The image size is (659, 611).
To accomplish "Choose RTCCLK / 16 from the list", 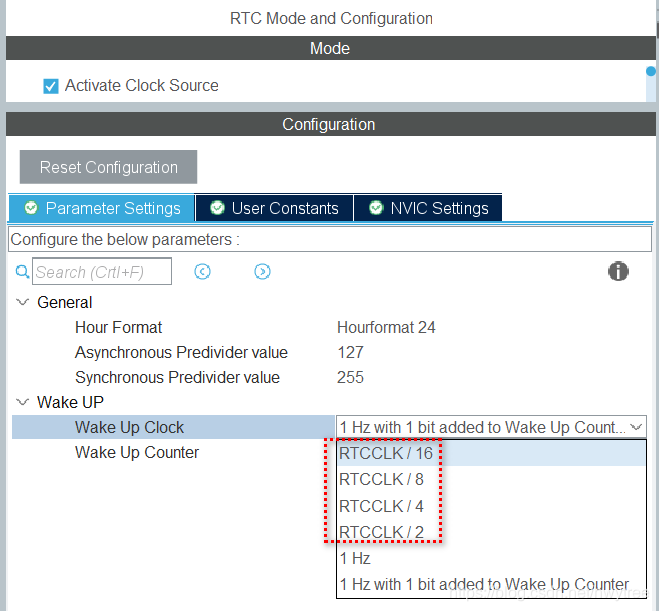I will pos(491,453).
